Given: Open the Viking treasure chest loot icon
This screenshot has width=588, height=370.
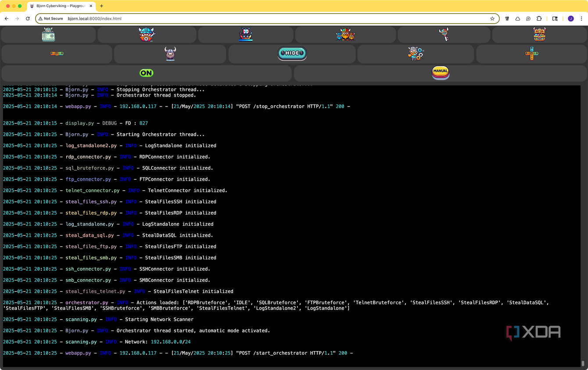Looking at the screenshot, I should [539, 35].
